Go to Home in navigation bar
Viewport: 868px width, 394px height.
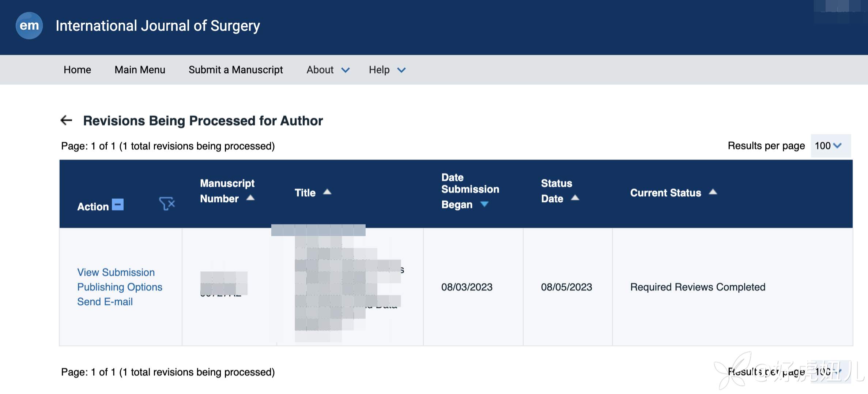(77, 70)
